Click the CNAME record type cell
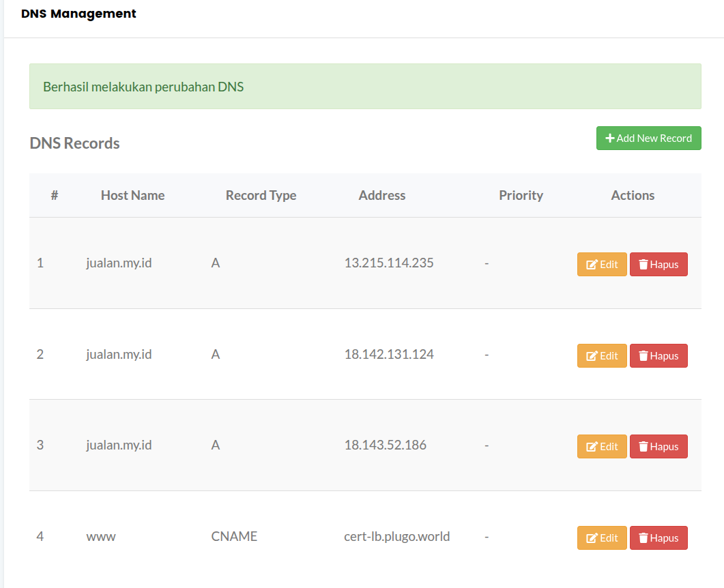Image resolution: width=724 pixels, height=588 pixels. pos(234,536)
